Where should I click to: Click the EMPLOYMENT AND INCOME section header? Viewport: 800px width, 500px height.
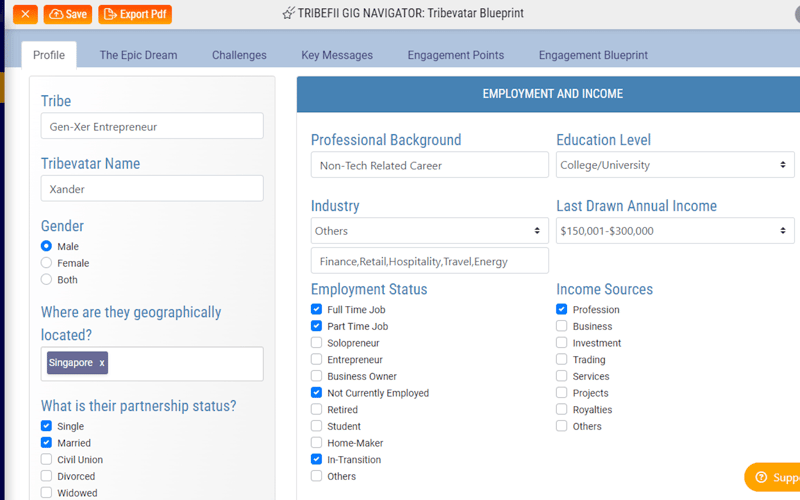[548, 94]
